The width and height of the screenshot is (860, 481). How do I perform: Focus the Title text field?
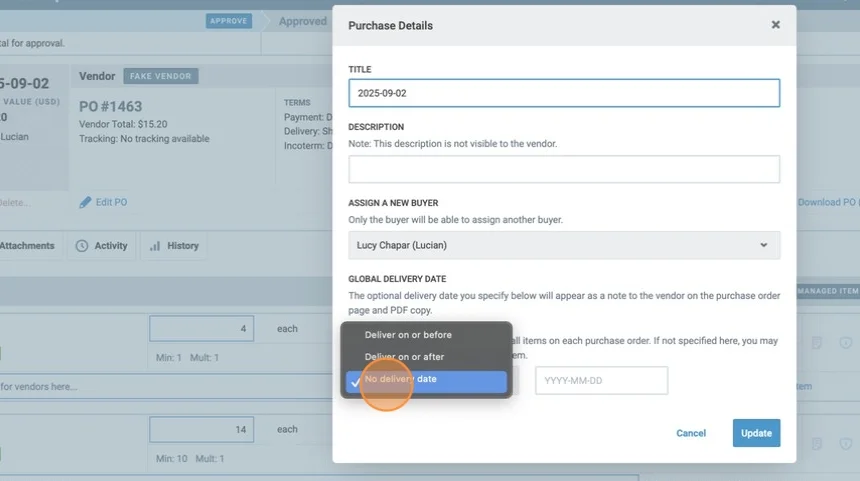tap(563, 93)
